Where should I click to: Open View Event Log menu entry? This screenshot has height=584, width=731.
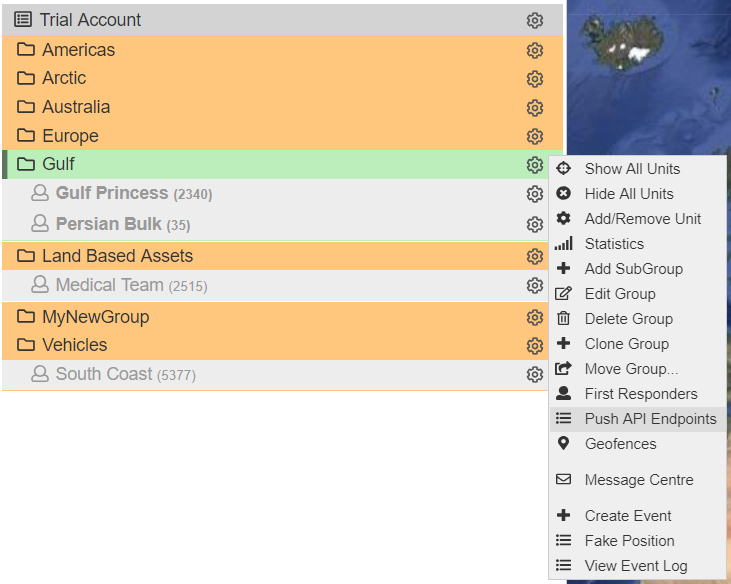tap(638, 566)
